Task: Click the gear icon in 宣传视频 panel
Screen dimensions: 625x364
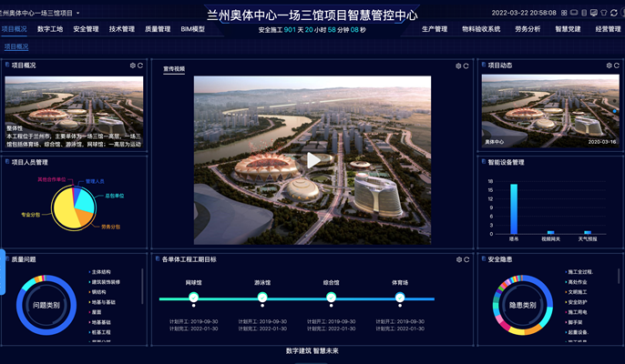Action: pos(458,66)
